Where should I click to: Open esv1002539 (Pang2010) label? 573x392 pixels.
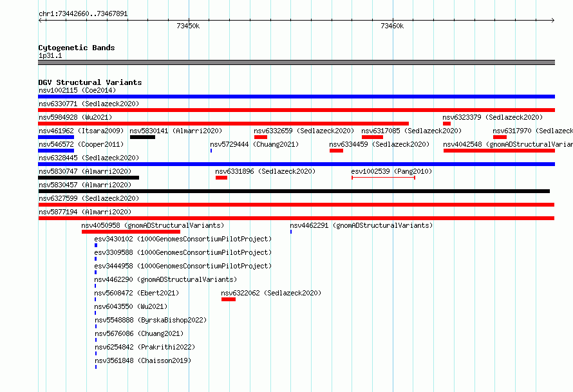click(x=391, y=171)
